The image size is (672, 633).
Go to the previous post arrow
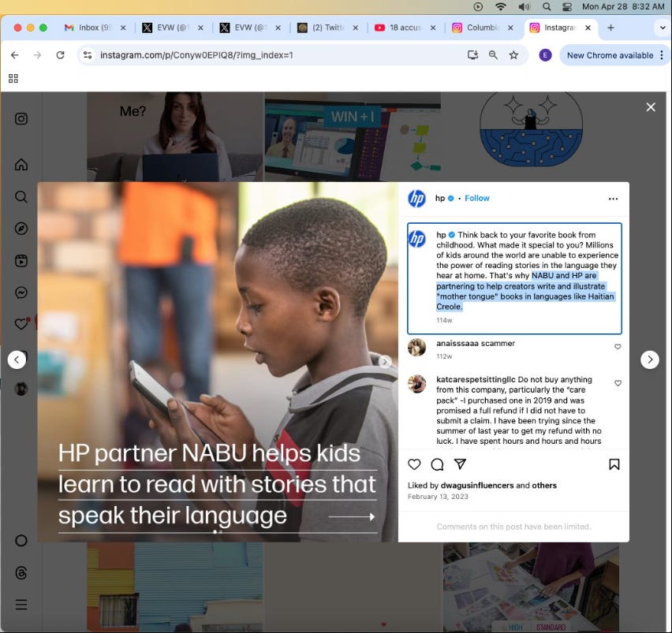pos(17,359)
